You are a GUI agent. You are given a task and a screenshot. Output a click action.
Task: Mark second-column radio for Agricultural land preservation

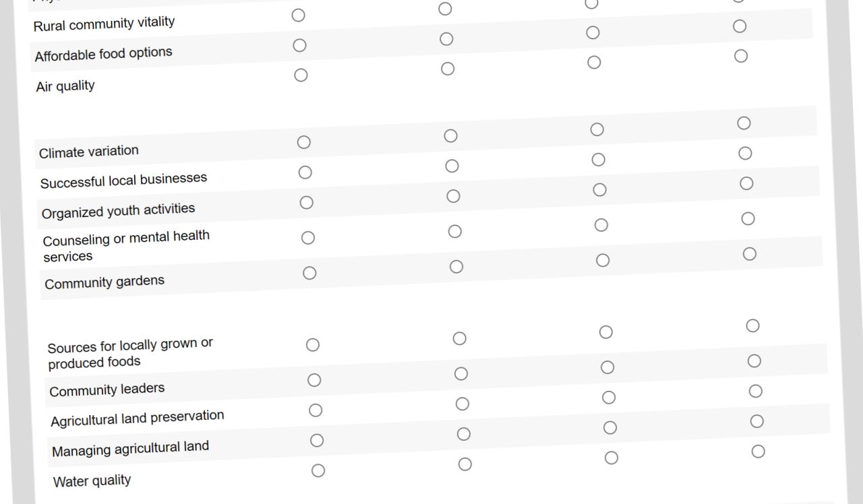click(463, 404)
